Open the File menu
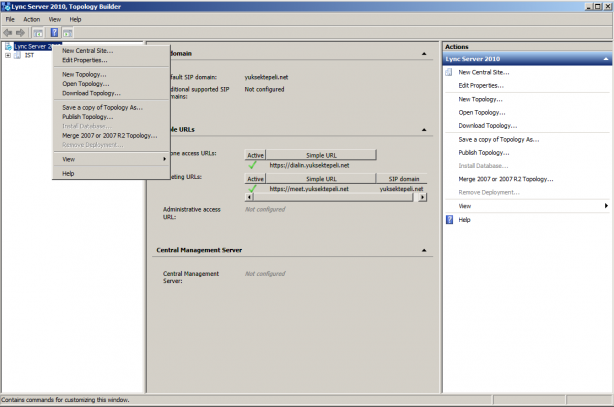Viewport: 614px width, 407px height. pyautogui.click(x=10, y=19)
